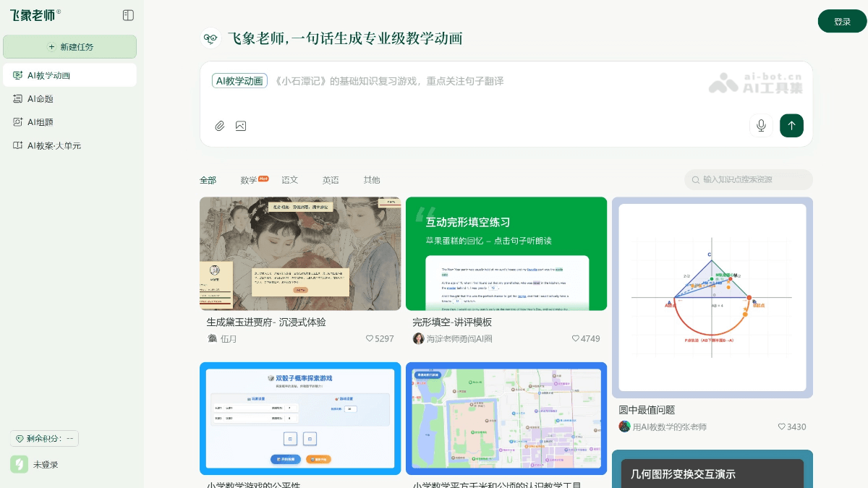
Task: Attach a file using the paperclip icon
Action: coord(219,126)
